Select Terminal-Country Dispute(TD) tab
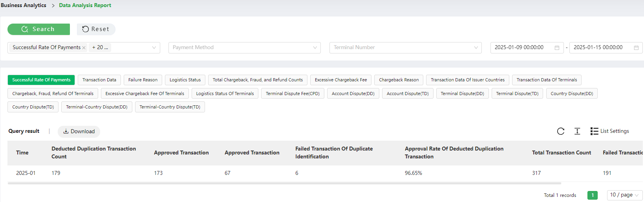This screenshot has width=644, height=202. pos(170,107)
